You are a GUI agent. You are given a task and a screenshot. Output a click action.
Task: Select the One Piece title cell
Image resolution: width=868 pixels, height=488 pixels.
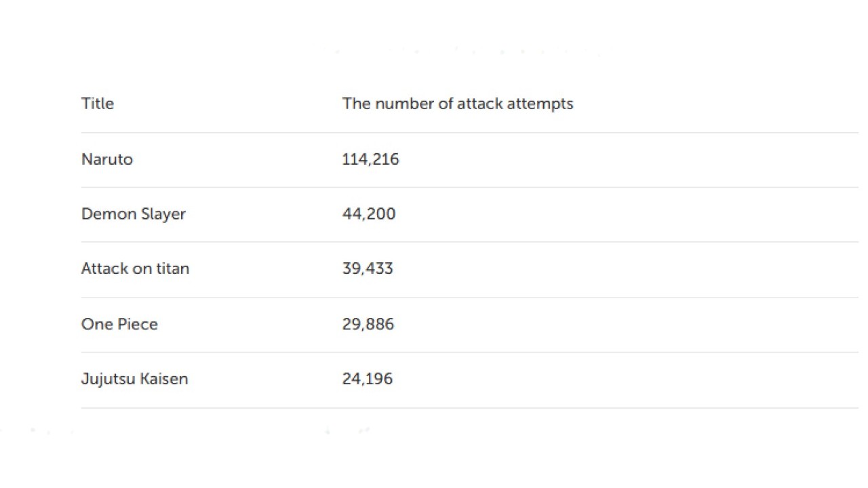pos(119,324)
